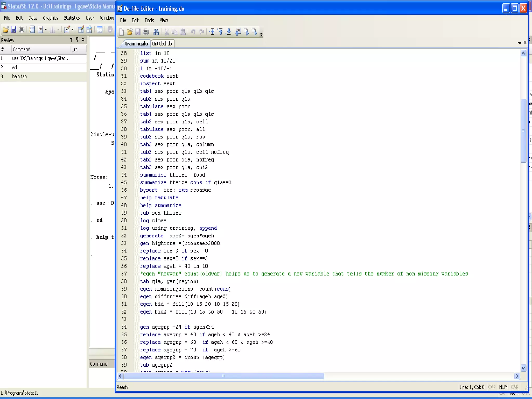Image resolution: width=532 pixels, height=399 pixels.
Task: Click the horizontal scrollbar thumb
Action: tap(224, 376)
